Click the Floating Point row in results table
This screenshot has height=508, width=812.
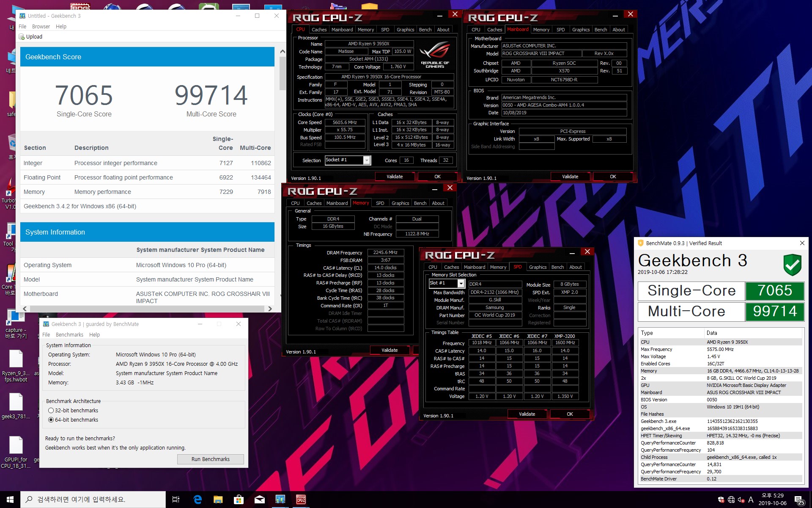coord(147,177)
